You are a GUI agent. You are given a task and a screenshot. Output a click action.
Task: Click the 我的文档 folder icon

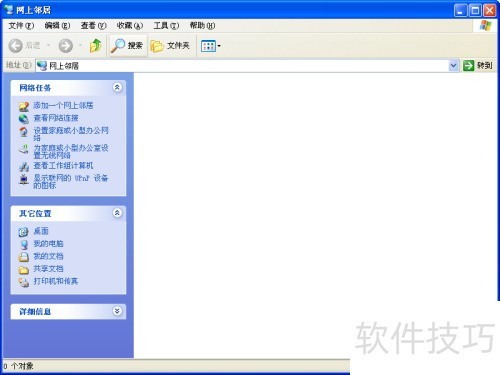coord(24,257)
